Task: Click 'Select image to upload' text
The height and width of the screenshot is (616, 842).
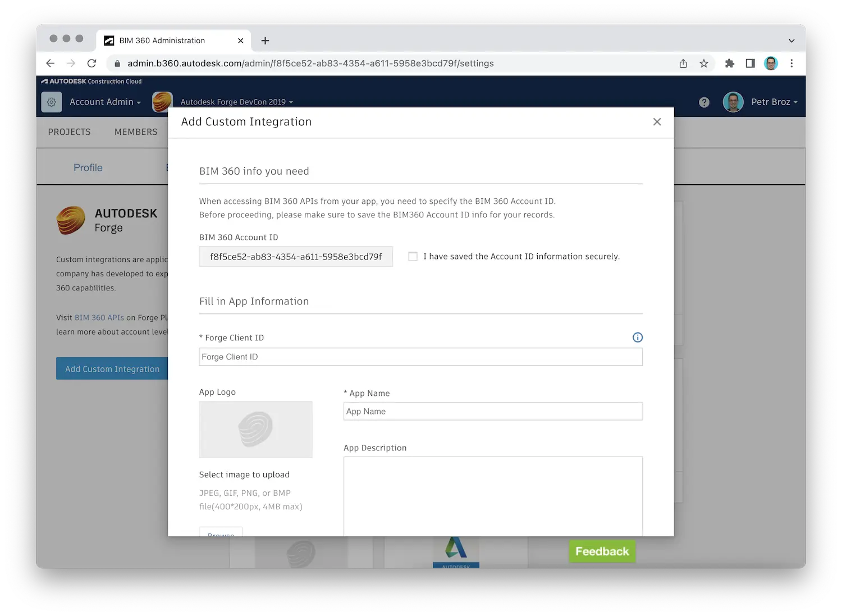Action: tap(244, 474)
